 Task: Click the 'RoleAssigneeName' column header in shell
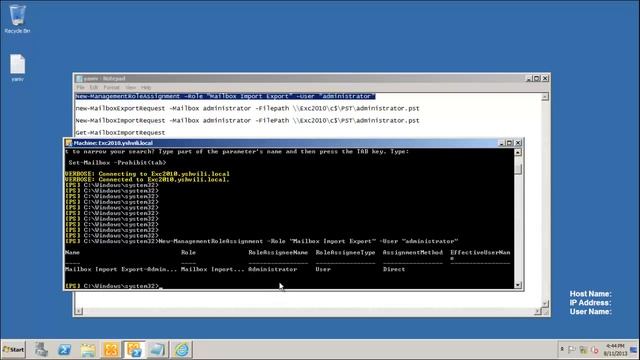coord(278,253)
